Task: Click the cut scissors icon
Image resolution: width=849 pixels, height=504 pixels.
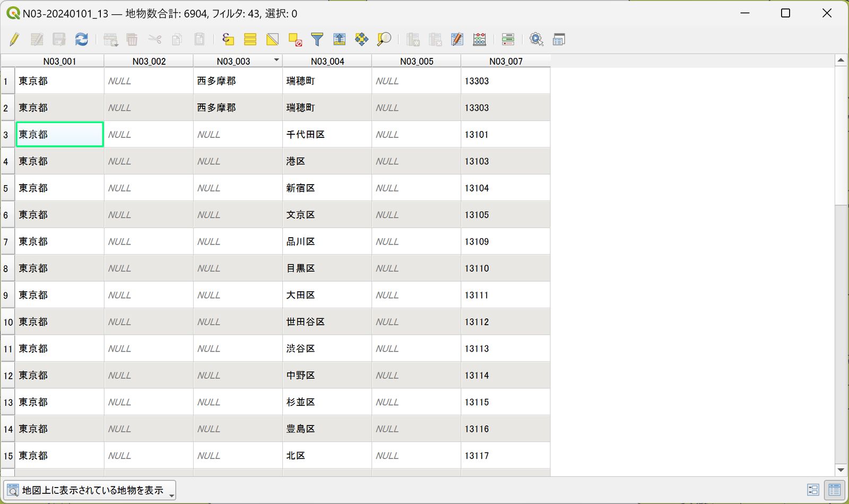Action: 154,39
